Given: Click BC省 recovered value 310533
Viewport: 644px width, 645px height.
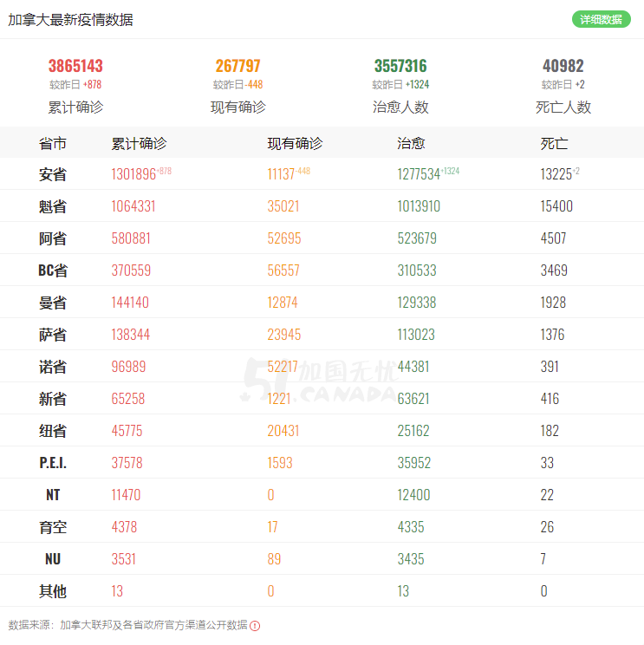Looking at the screenshot, I should (417, 270).
